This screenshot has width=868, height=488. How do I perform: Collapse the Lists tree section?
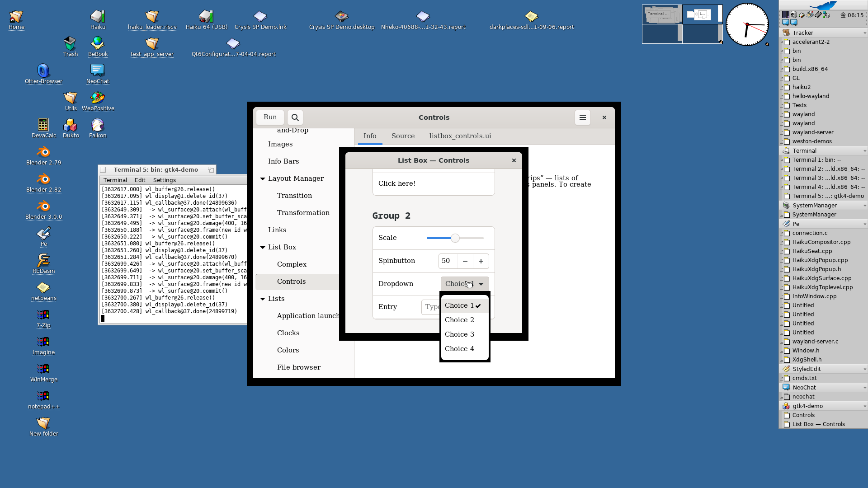pos(263,299)
